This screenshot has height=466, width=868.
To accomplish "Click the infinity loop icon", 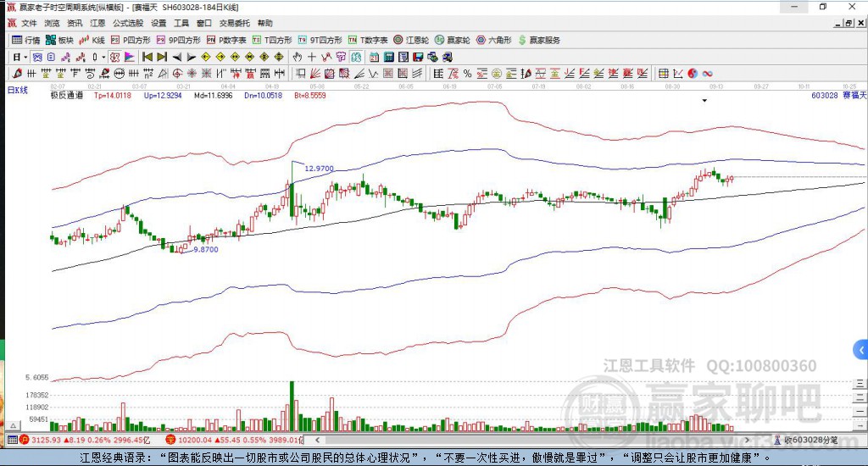I will point(707,74).
